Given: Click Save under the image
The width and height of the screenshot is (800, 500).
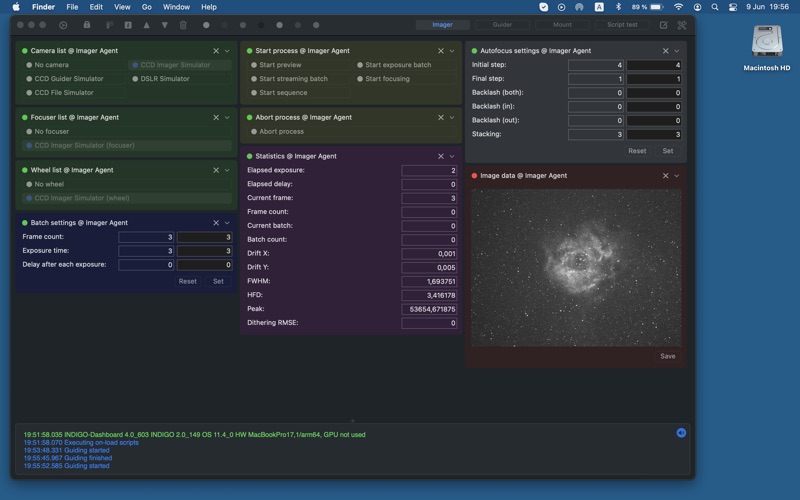Looking at the screenshot, I should 667,356.
